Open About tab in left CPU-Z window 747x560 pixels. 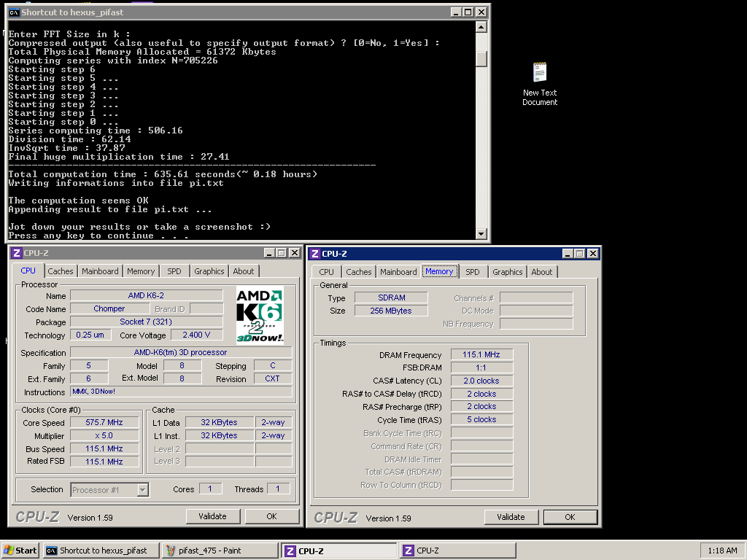[x=244, y=271]
